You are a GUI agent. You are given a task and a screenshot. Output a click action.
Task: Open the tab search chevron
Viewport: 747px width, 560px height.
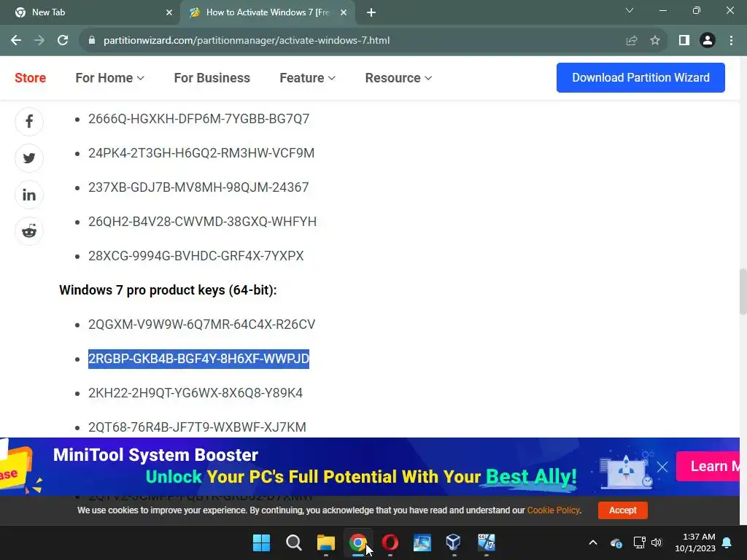[x=630, y=10]
